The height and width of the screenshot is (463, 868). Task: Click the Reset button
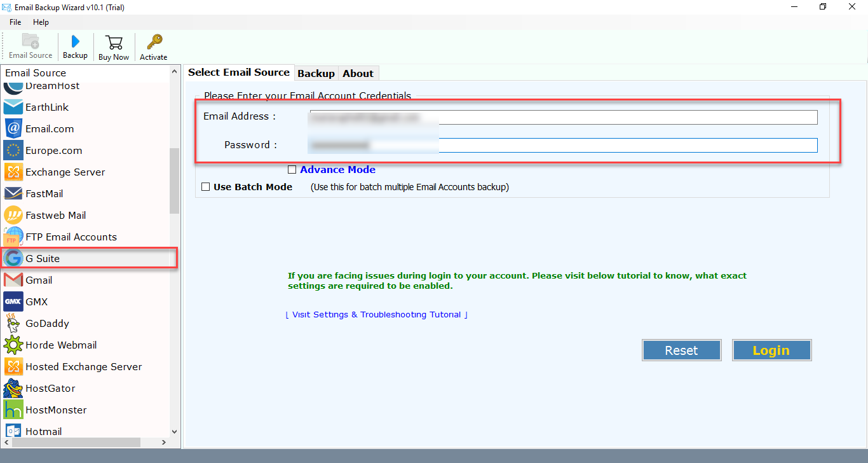click(681, 350)
